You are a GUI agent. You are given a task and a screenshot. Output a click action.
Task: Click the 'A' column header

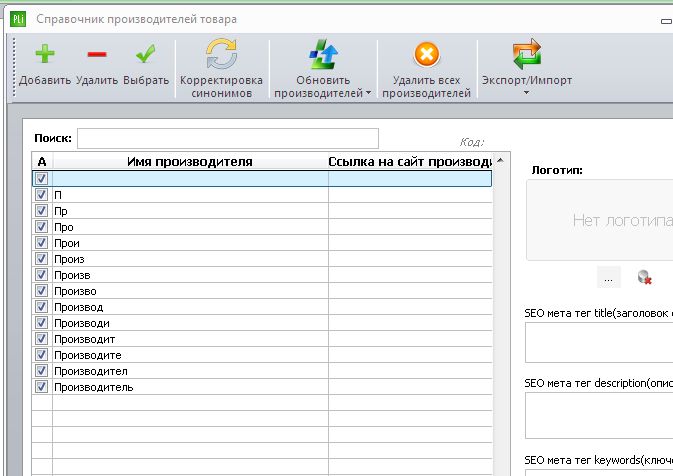[x=42, y=161]
